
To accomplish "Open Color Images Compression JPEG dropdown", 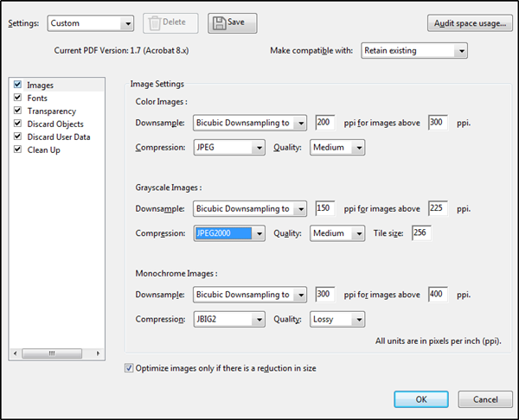I will [x=229, y=147].
